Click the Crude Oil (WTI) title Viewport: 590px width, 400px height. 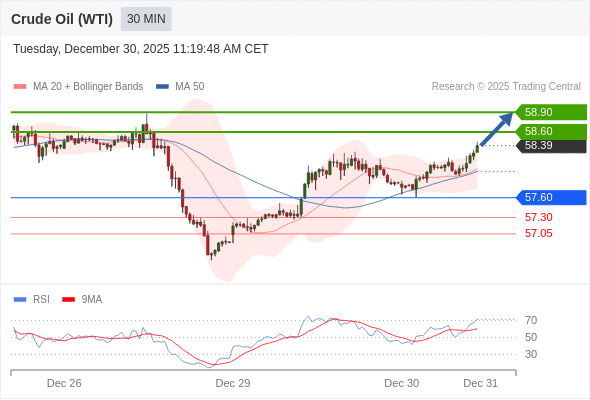tap(62, 19)
